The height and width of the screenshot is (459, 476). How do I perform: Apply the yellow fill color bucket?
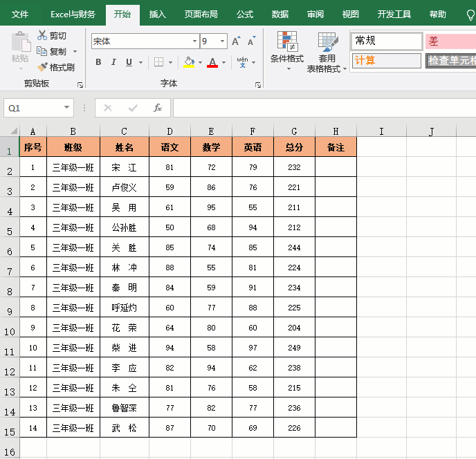click(189, 62)
